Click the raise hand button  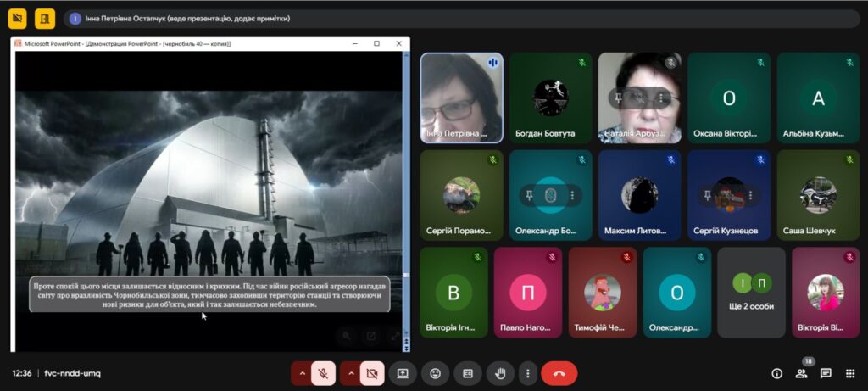(x=500, y=373)
